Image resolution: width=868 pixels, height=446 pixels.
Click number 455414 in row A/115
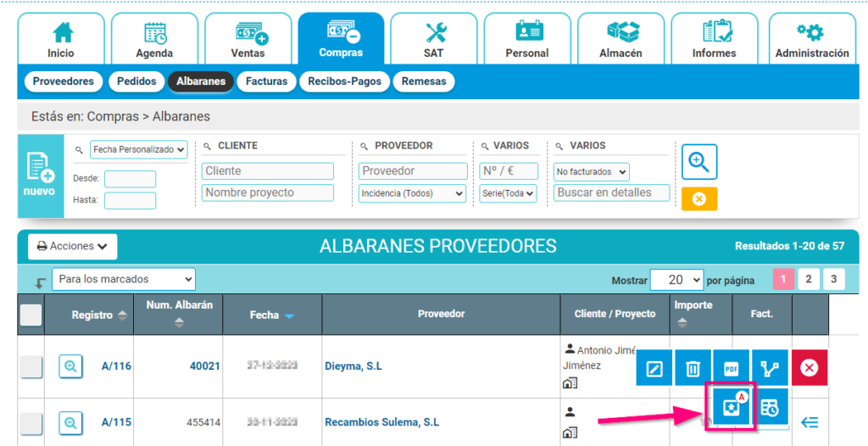tap(205, 423)
